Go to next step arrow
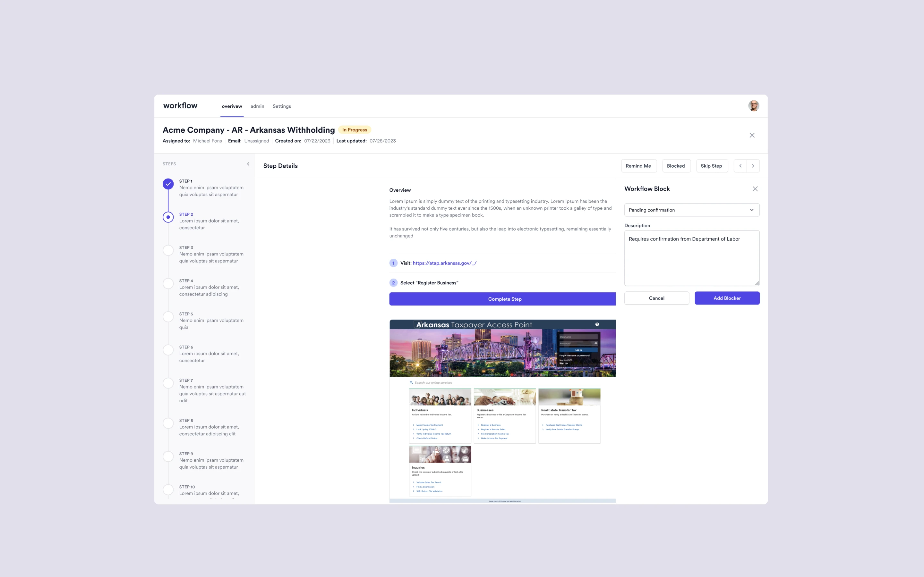The image size is (924, 577). tap(753, 166)
